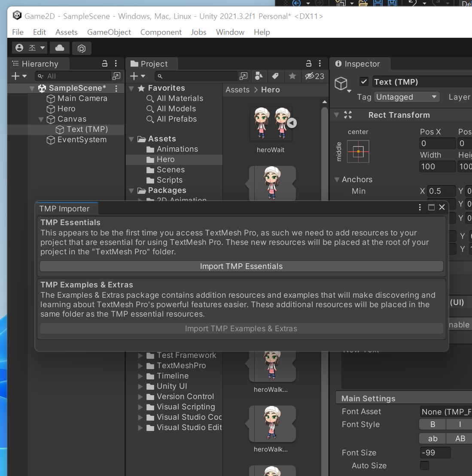This screenshot has width=472, height=476.
Task: Select EventSystem object
Action: pos(82,140)
